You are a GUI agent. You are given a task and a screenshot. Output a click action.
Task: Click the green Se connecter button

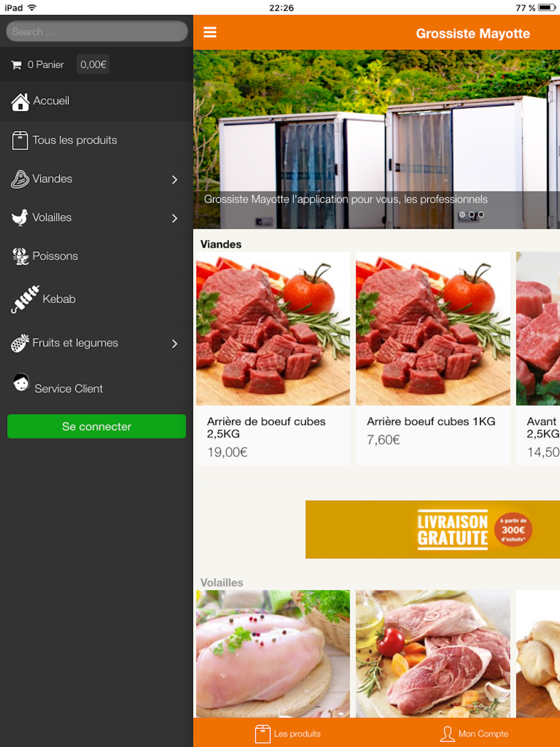(96, 426)
